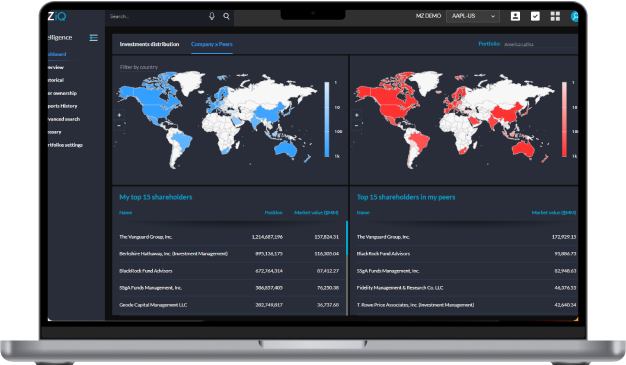Click the Search input field
The image size is (626, 365).
(156, 16)
